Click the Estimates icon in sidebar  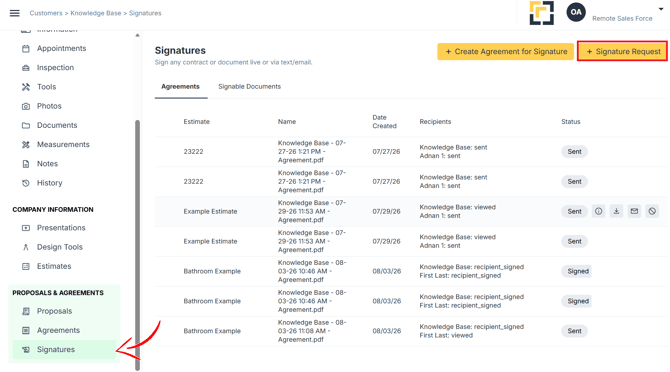[x=26, y=267]
